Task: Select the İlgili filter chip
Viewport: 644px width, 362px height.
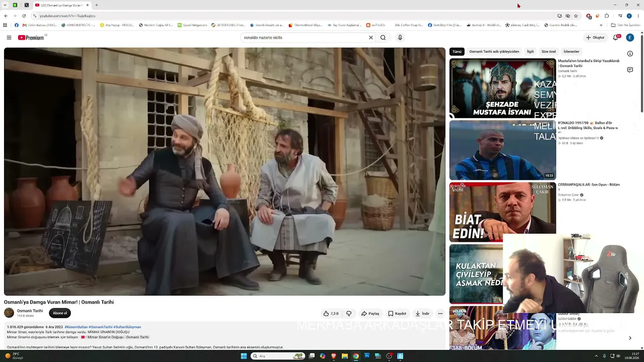Action: [530, 52]
